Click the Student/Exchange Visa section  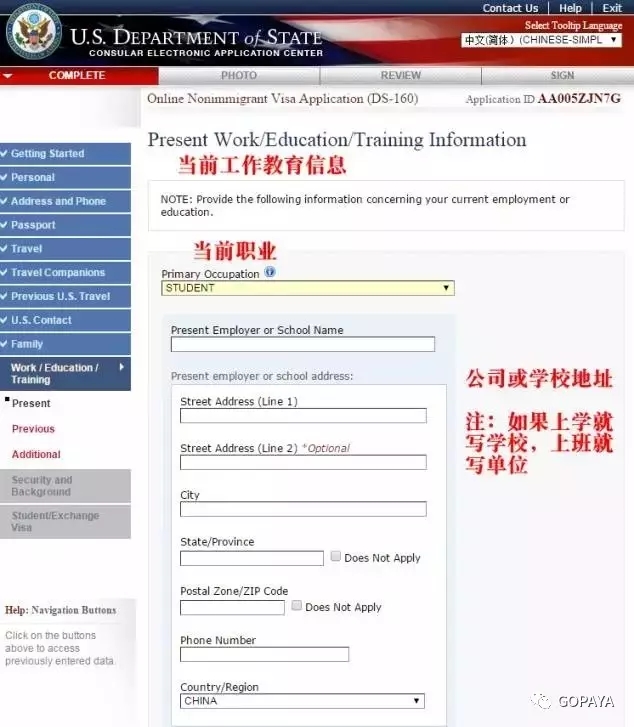65,522
